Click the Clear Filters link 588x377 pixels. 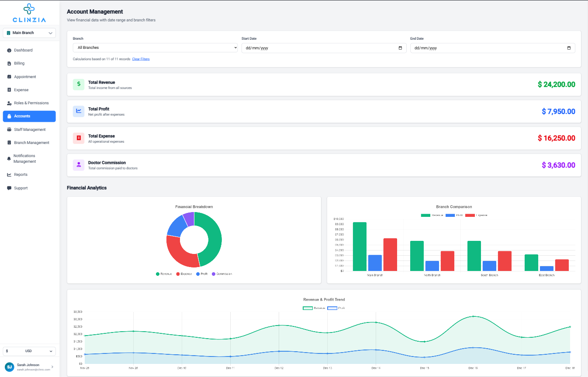pyautogui.click(x=141, y=59)
